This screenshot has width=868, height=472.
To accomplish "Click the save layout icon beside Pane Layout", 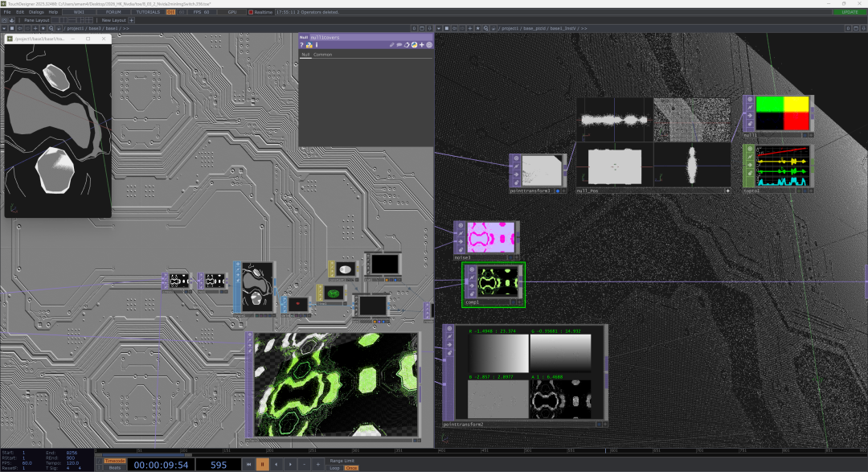I will tap(12, 20).
